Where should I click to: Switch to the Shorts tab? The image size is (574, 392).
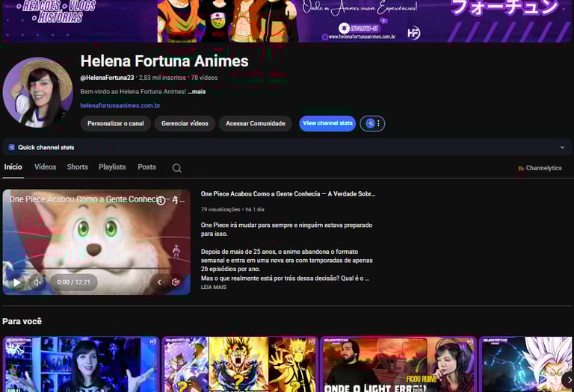click(77, 167)
